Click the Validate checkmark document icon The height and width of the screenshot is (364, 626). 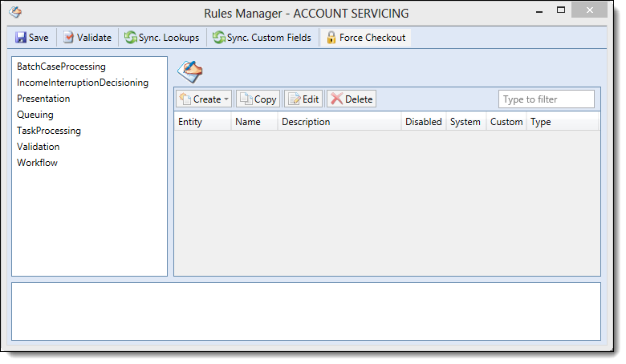(69, 38)
